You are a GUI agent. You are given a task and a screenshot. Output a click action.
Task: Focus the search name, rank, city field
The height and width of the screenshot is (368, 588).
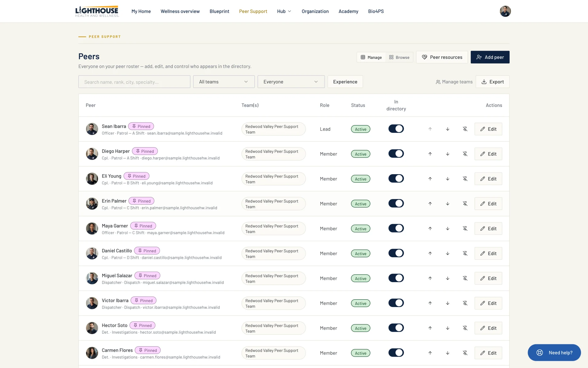pos(134,82)
